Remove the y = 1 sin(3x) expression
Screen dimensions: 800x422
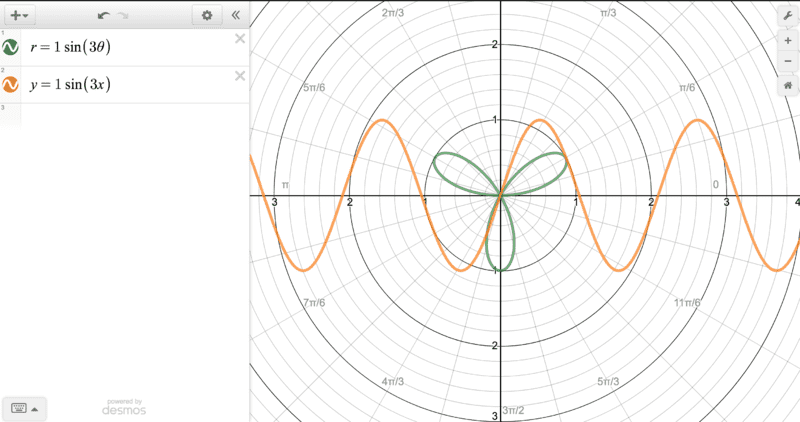(x=240, y=76)
